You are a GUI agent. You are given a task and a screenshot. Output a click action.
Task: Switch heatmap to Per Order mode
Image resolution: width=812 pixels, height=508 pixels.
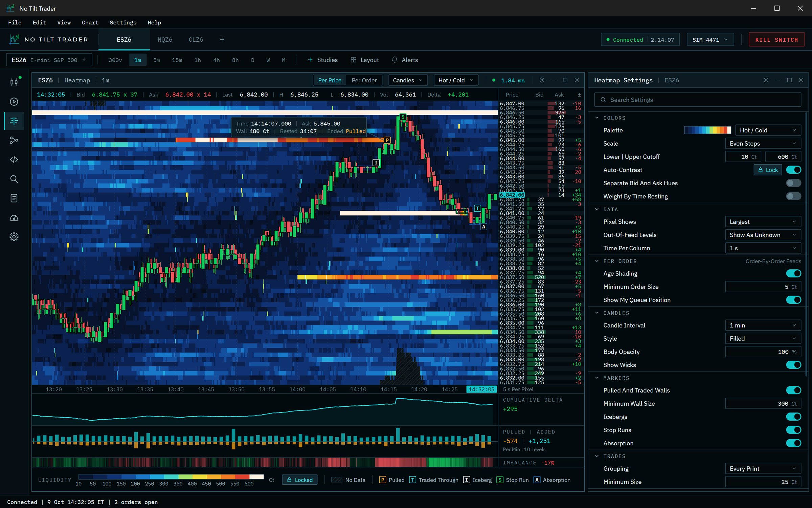[x=364, y=80]
